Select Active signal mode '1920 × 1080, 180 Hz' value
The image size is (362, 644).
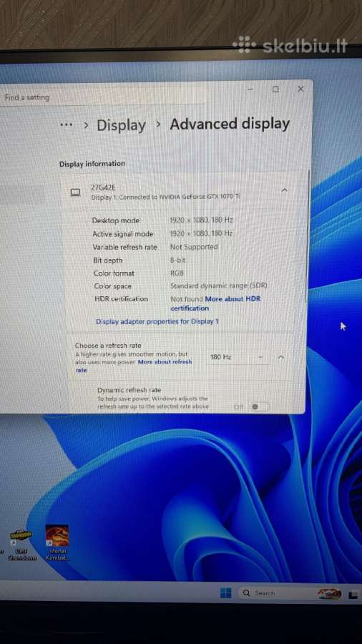point(202,233)
